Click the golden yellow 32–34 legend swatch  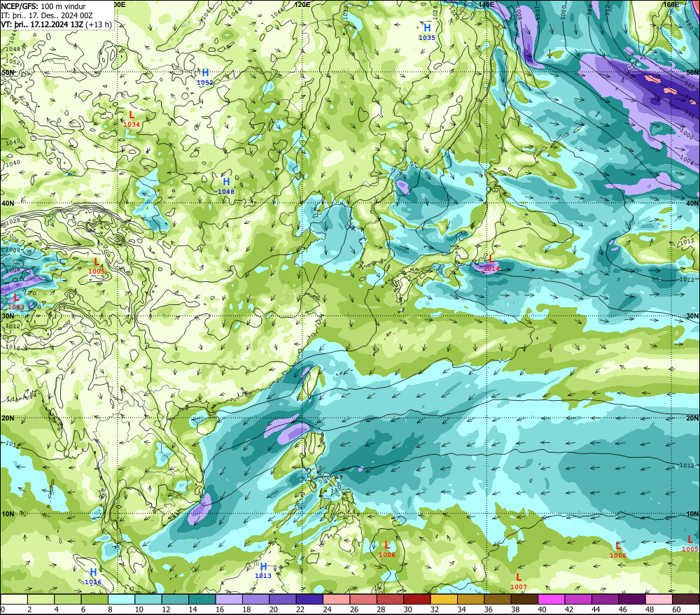point(444,599)
